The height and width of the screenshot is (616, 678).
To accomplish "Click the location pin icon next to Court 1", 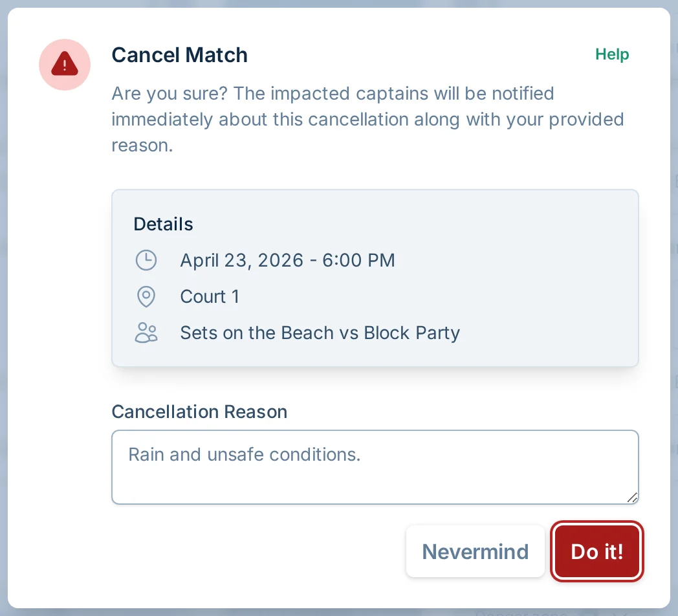I will [146, 296].
